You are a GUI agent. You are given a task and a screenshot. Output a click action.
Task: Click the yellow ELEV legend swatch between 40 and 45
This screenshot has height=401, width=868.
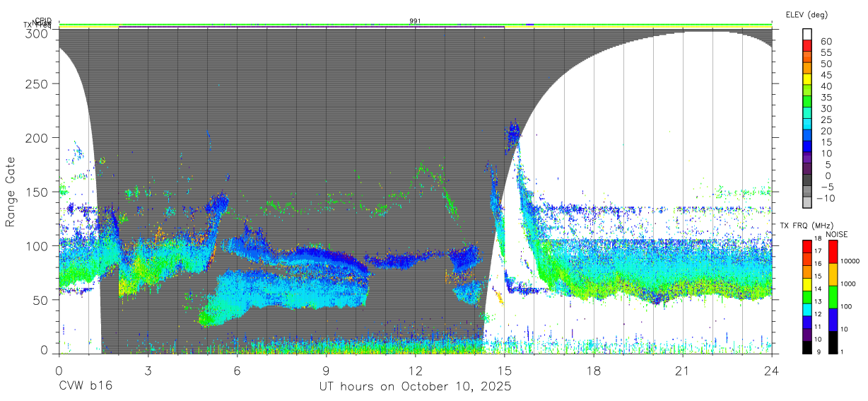[808, 80]
